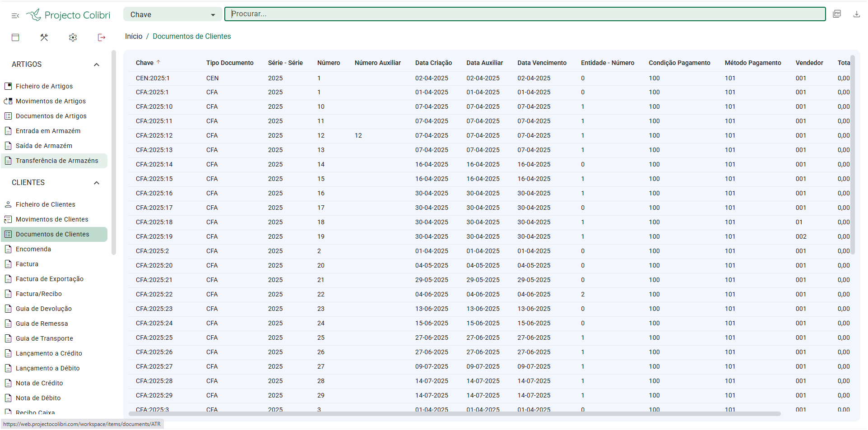Collapse the ARTIGOS section
Viewport: 868px width, 430px height.
point(96,65)
